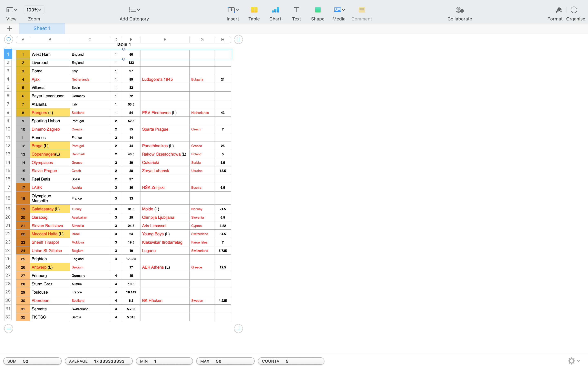Click the AVERAGE value pill
This screenshot has width=588, height=368.
coord(99,361)
